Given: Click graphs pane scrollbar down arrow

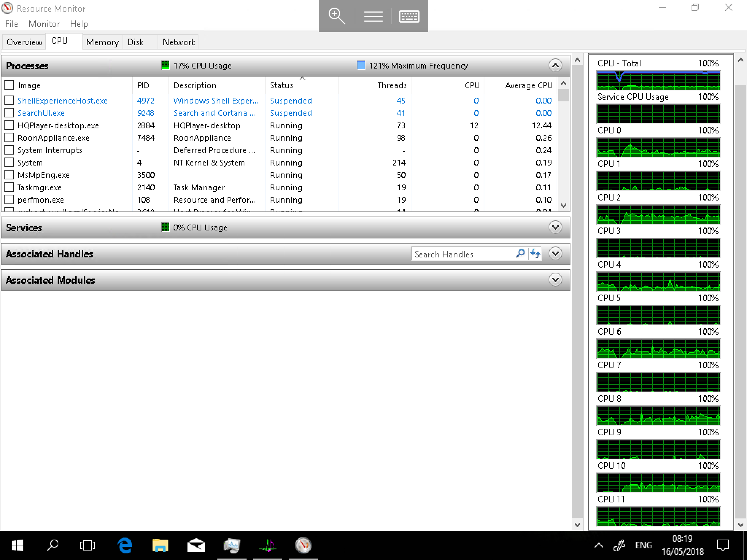Looking at the screenshot, I should coord(740,525).
